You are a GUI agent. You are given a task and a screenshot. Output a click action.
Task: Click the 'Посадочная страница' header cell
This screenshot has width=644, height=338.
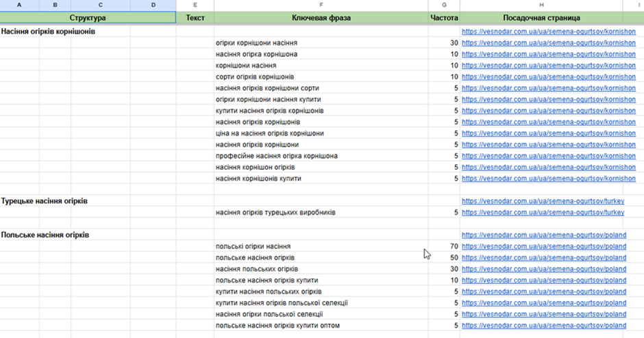[541, 18]
